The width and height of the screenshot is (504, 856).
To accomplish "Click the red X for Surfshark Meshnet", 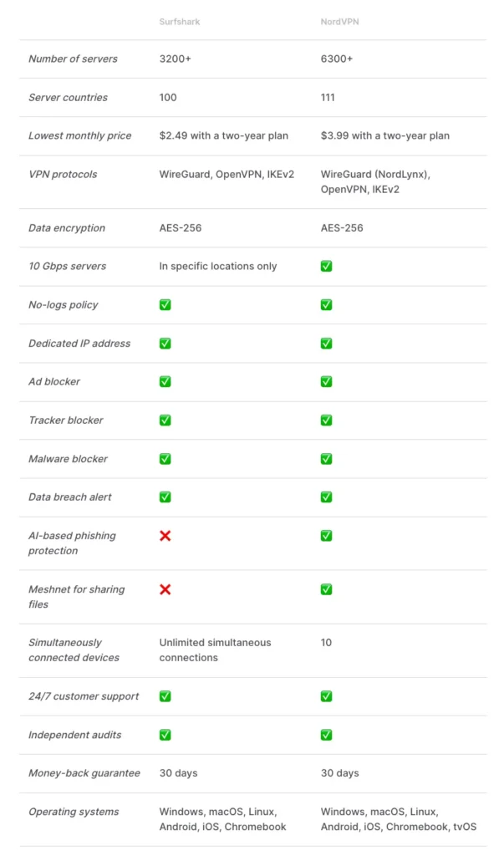I will pos(165,588).
